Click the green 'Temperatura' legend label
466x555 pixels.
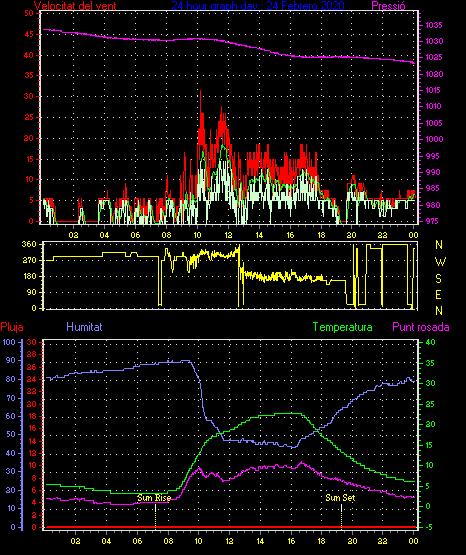342,327
